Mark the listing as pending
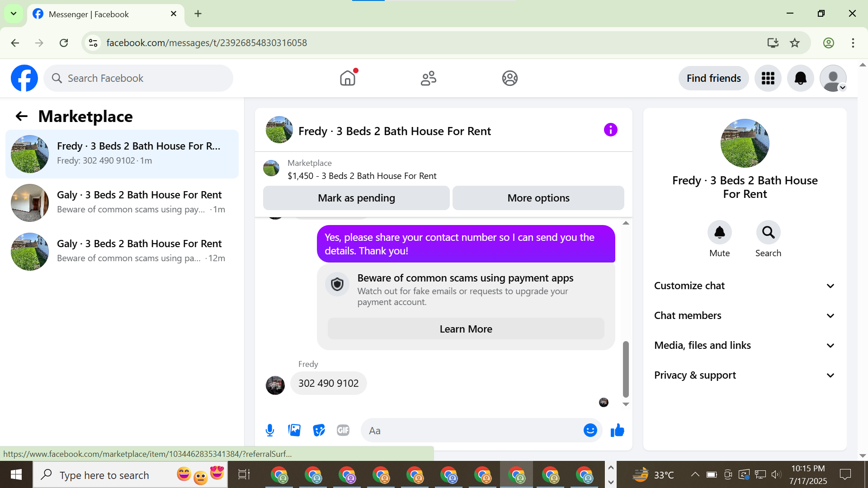Image resolution: width=868 pixels, height=488 pixels. point(356,198)
